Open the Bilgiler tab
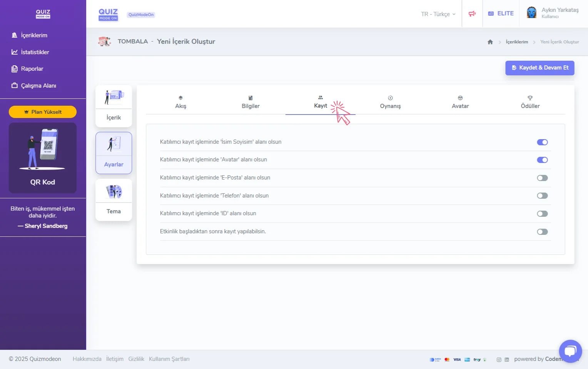Image resolution: width=588 pixels, height=369 pixels. [251, 103]
